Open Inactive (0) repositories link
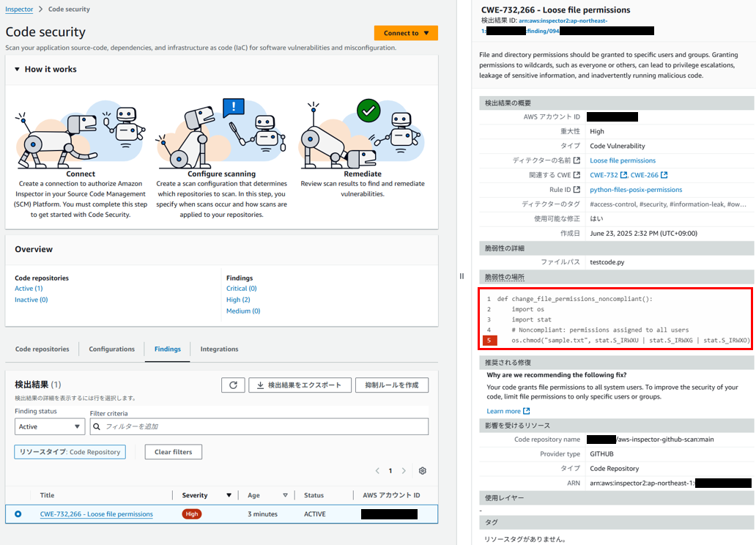The width and height of the screenshot is (756, 545). pos(31,300)
